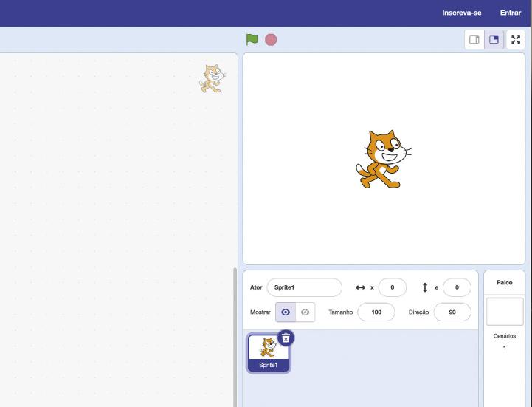Show sprite using the eye icon
Screen dimensions: 532x407
[x=286, y=312]
